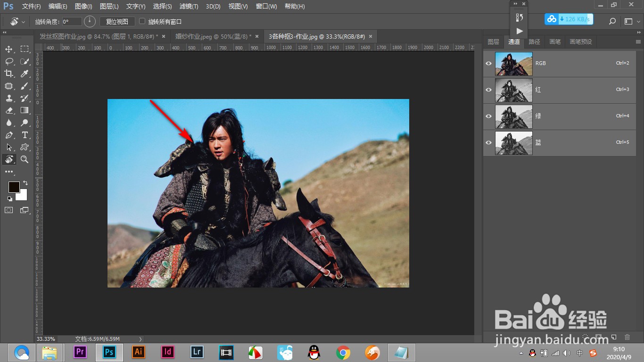This screenshot has height=362, width=644.
Task: Click the rotation angle dial
Action: (90, 22)
